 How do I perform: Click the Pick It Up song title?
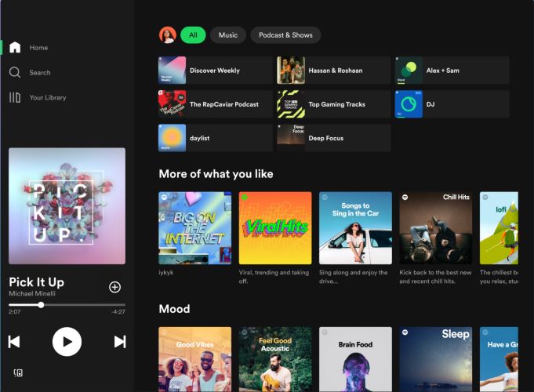(36, 282)
